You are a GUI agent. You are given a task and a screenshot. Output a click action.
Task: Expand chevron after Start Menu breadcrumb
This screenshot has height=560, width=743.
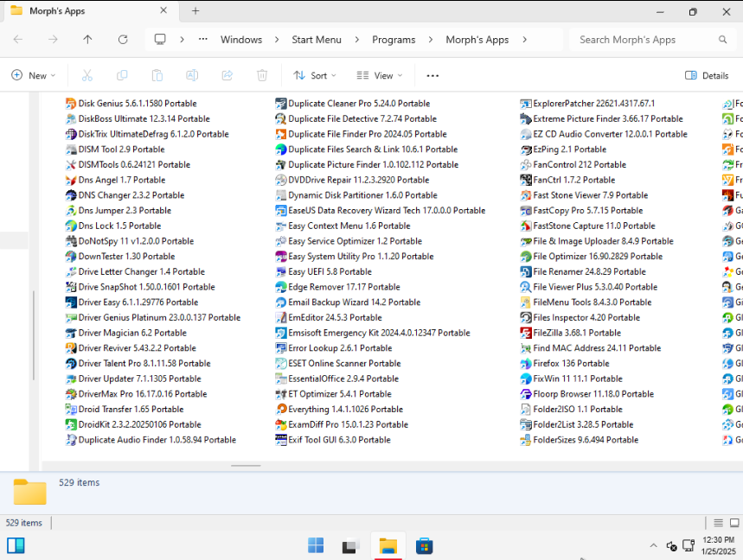[x=357, y=40]
